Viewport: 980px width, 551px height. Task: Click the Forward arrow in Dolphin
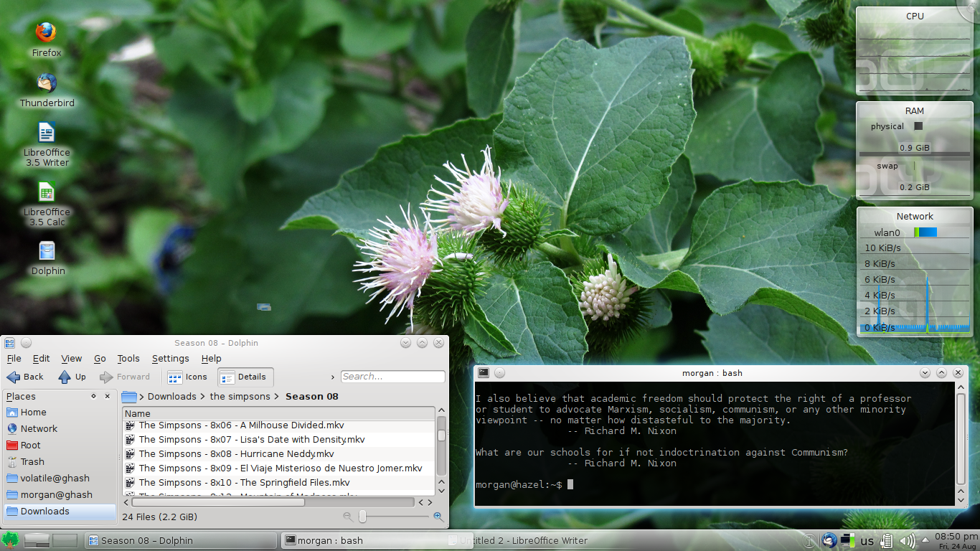pos(125,377)
